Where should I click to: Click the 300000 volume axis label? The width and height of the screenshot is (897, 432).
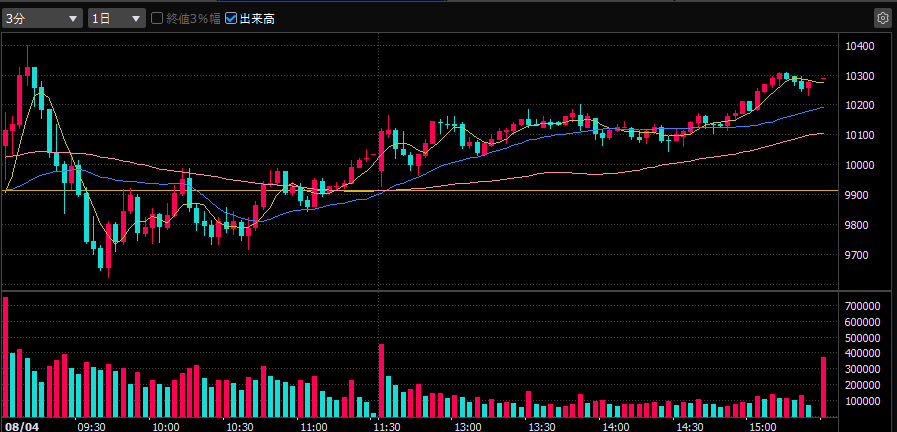[x=862, y=370]
